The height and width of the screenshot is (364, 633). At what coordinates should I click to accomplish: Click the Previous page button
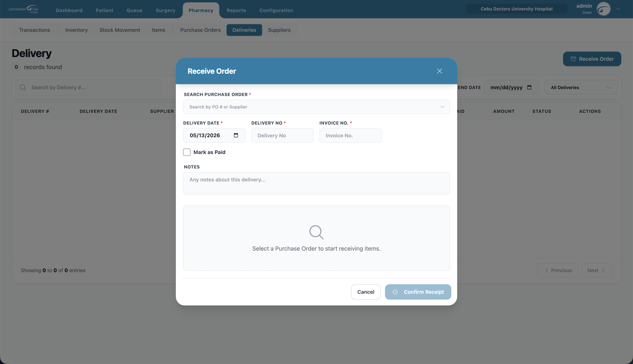pos(558,270)
